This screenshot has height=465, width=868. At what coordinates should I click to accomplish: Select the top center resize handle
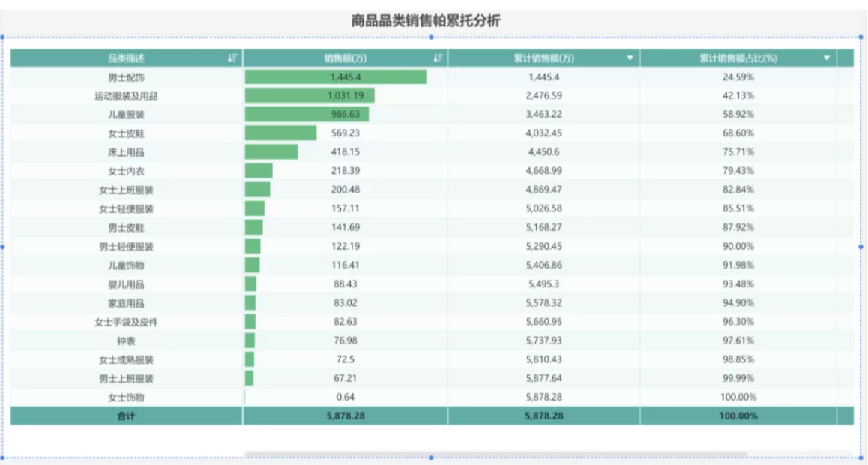pyautogui.click(x=431, y=37)
